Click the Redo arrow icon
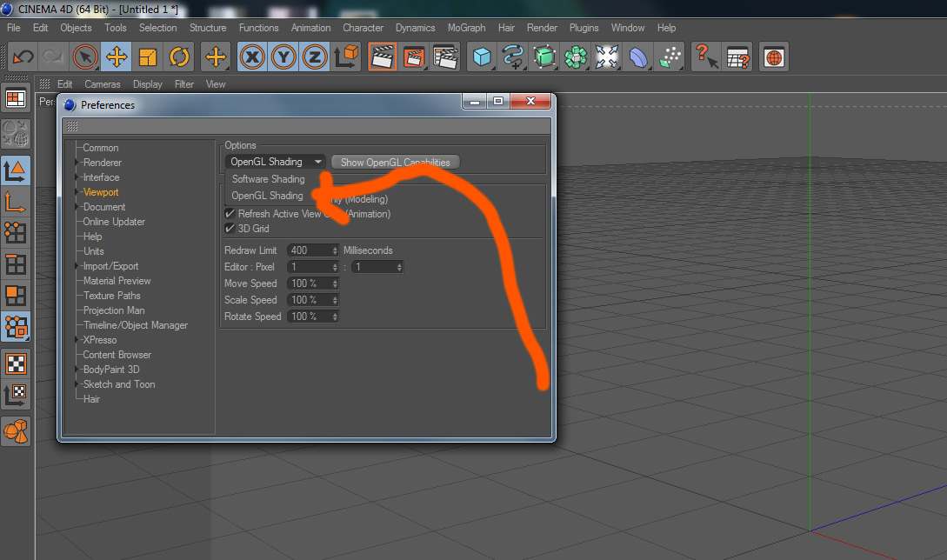 53,57
